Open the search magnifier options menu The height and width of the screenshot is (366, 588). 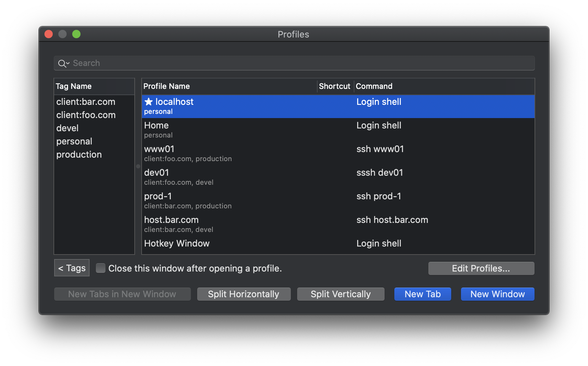(64, 63)
